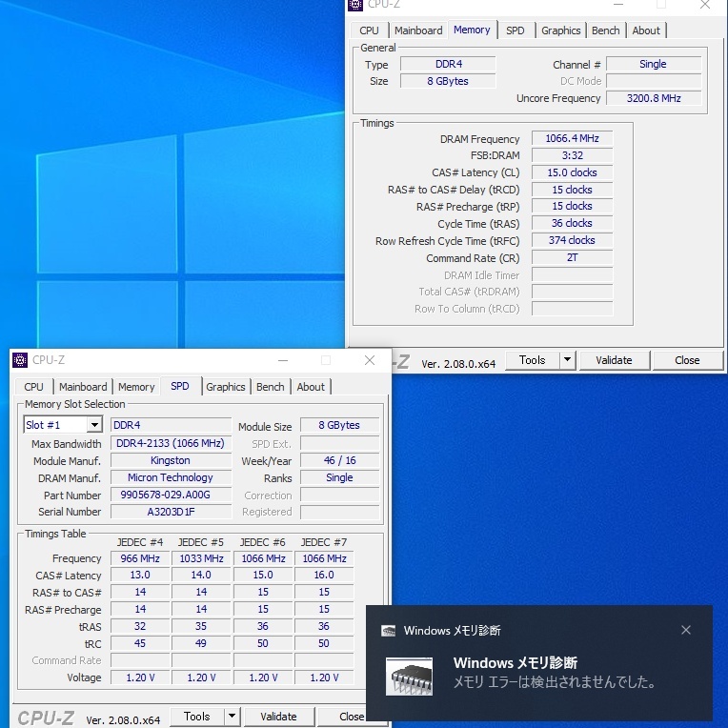Open Tools dropdown arrow in lower SPD window
The image size is (728, 728).
(x=232, y=717)
